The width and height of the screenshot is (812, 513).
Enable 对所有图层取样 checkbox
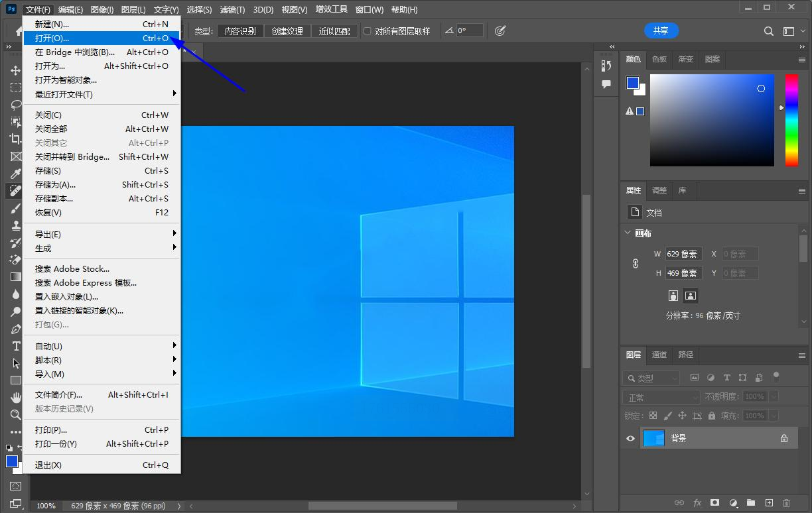[368, 31]
